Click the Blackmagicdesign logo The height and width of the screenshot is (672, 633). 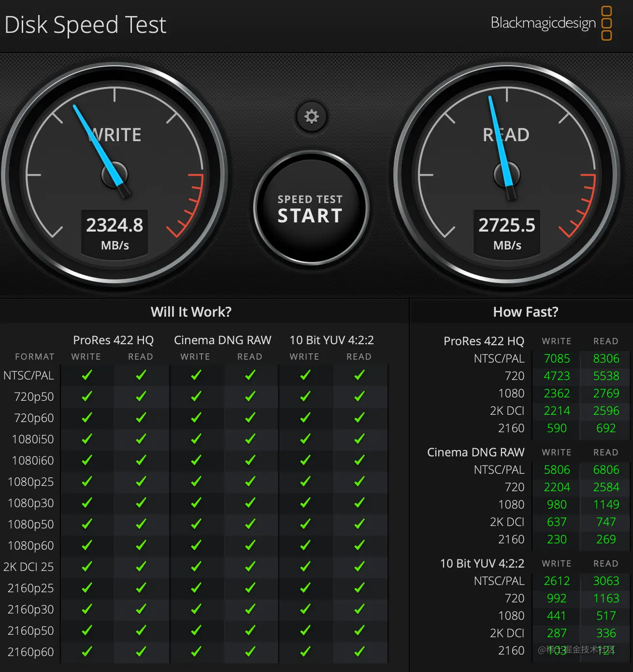tap(551, 23)
